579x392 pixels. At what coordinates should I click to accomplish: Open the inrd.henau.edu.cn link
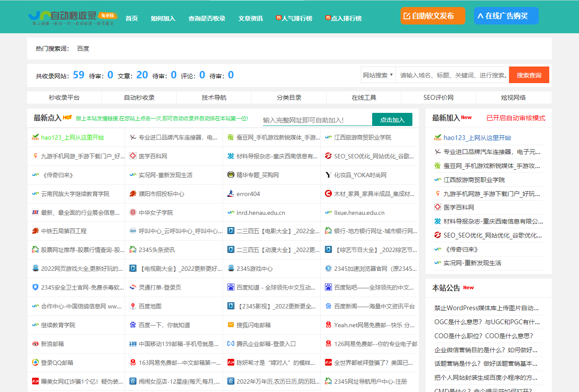[261, 213]
